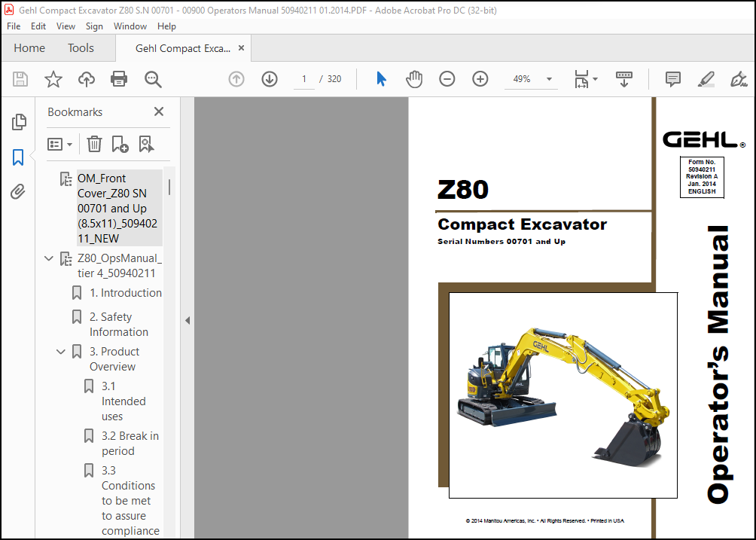Go to previous page arrow
Viewport: 756px width, 540px height.
pyautogui.click(x=236, y=79)
